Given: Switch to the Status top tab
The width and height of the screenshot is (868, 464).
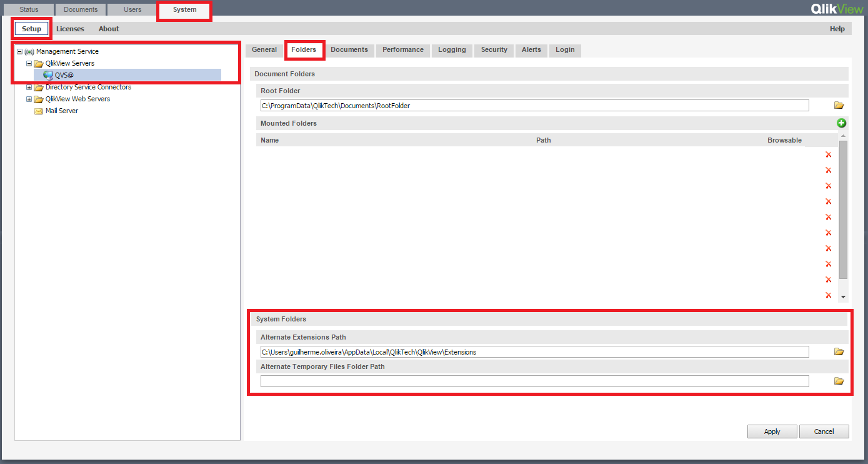Looking at the screenshot, I should [29, 9].
